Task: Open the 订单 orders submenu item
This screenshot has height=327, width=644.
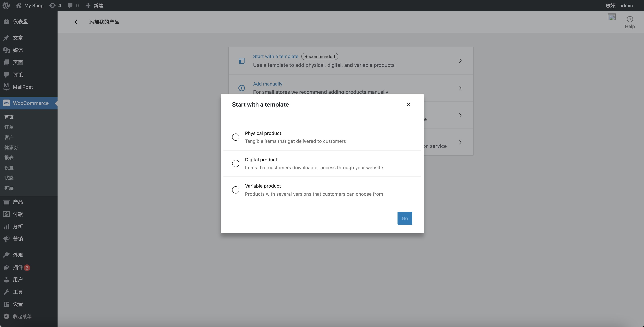Action: [9, 127]
